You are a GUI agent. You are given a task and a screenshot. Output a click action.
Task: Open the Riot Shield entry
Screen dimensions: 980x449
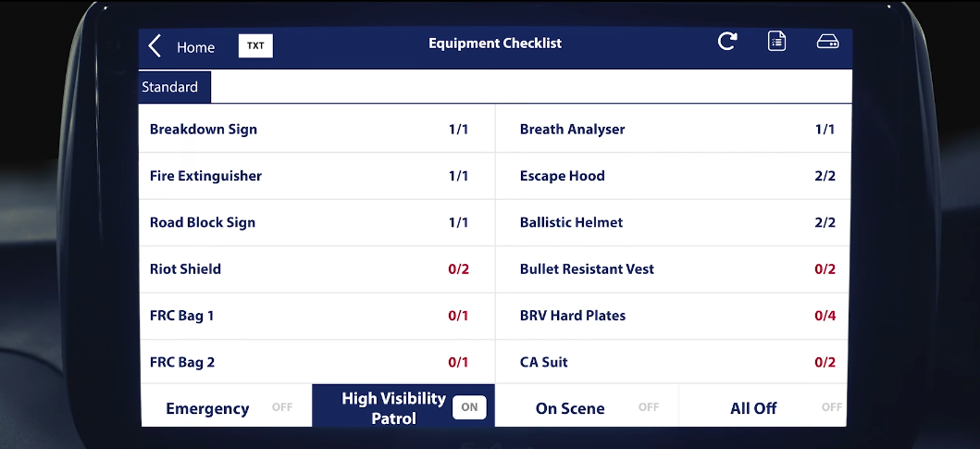point(316,269)
